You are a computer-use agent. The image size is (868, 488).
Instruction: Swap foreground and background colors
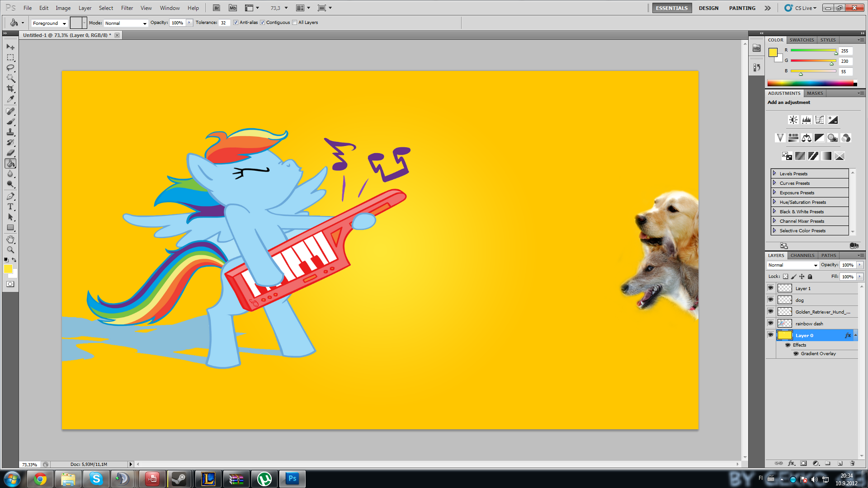tap(14, 259)
